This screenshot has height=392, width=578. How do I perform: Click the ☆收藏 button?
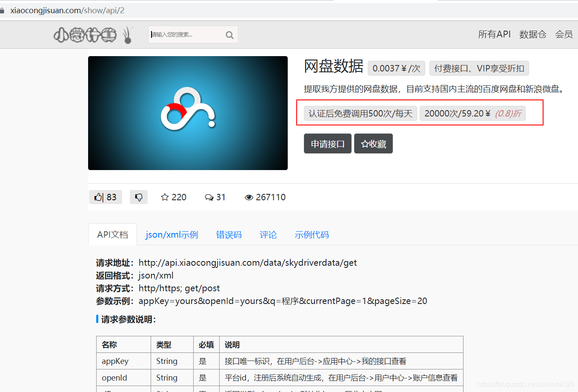click(373, 144)
